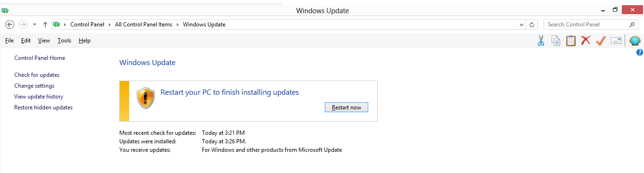Click the scissors Cut icon in toolbar

[x=541, y=41]
